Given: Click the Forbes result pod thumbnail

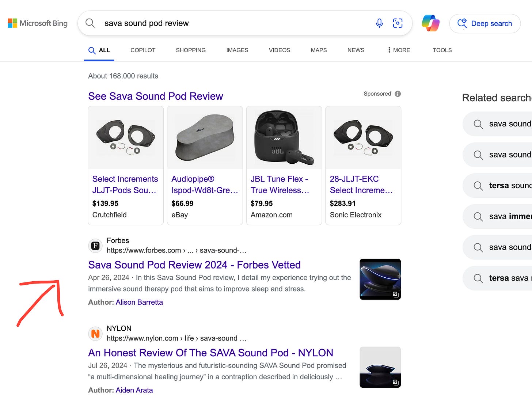Looking at the screenshot, I should pos(380,279).
